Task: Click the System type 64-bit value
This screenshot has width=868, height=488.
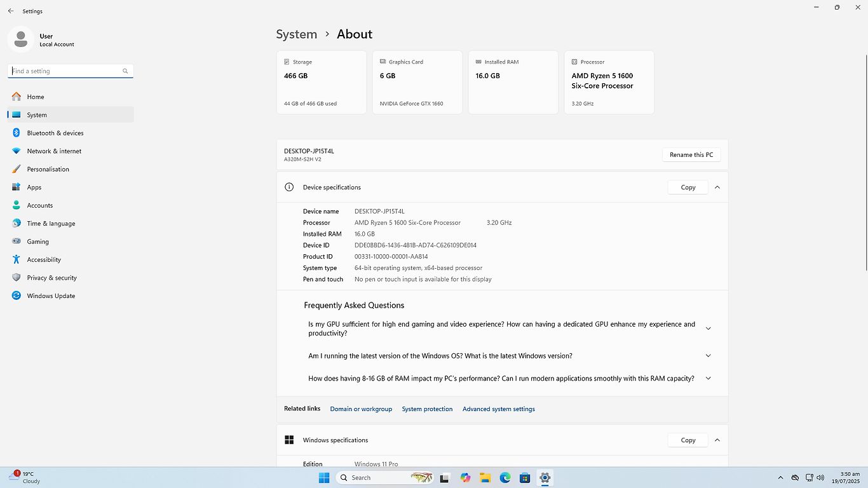Action: coord(418,268)
